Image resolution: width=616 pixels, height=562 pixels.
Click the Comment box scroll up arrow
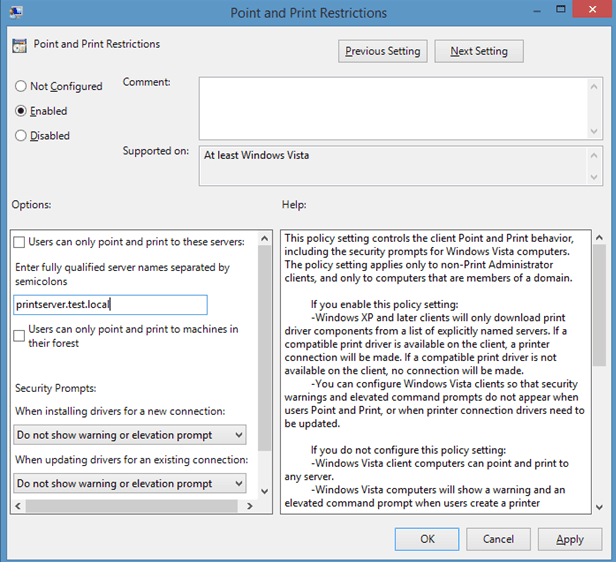[x=594, y=86]
